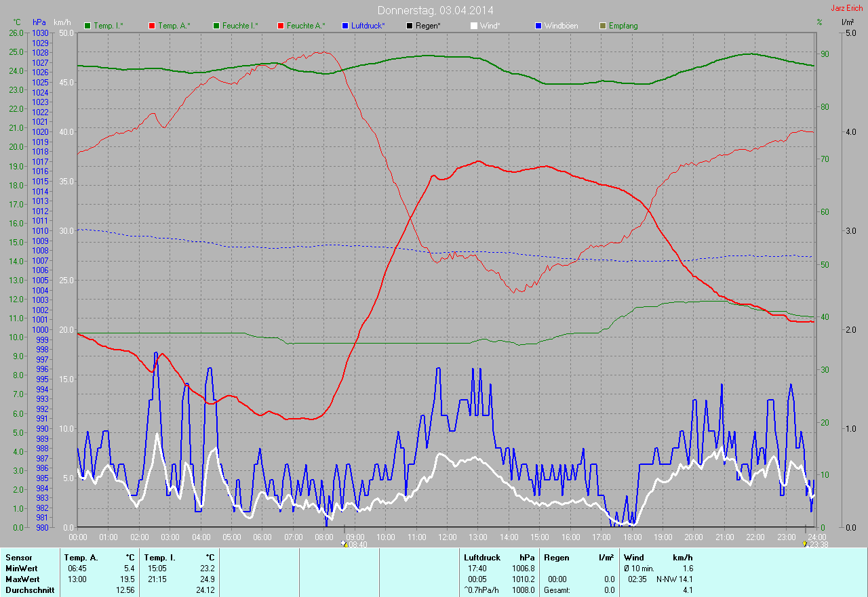Click the Temp. A. average value "12.56"

125,590
